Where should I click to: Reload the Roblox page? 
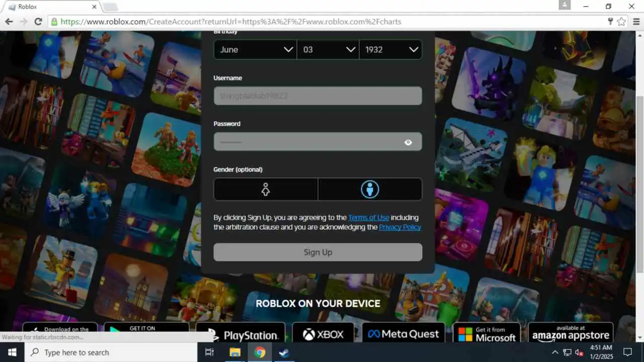[x=38, y=22]
